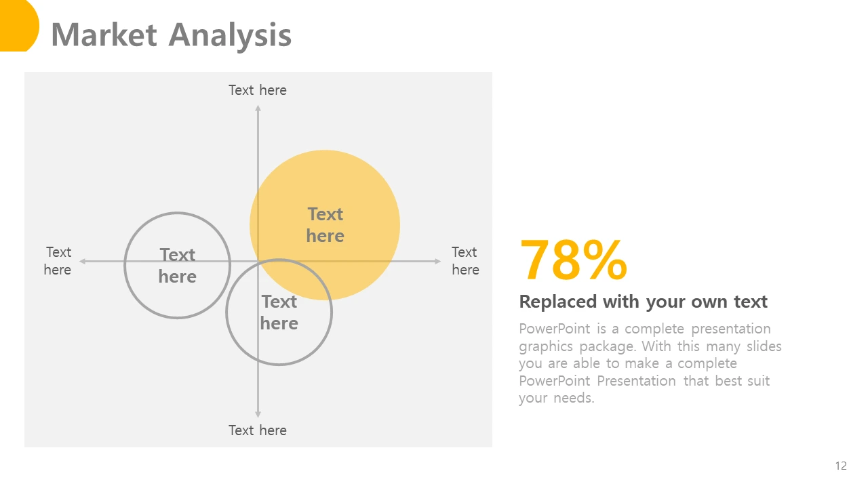868x488 pixels.
Task: Select the left gray outlined circle
Action: click(x=178, y=266)
